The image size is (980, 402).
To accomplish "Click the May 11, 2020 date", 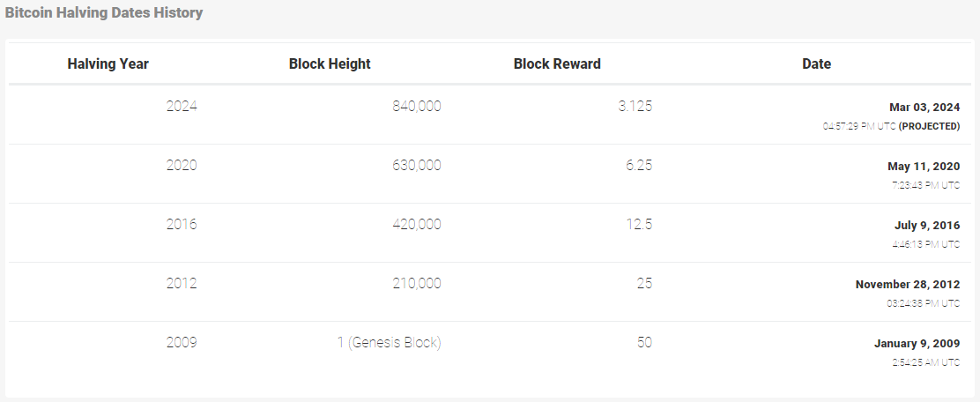I will click(x=924, y=167).
